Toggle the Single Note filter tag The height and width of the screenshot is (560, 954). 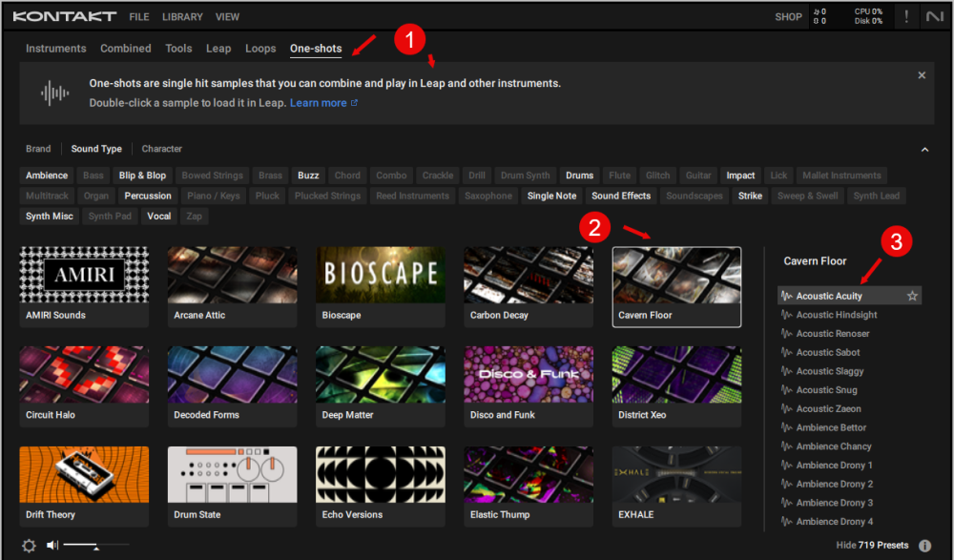point(551,196)
